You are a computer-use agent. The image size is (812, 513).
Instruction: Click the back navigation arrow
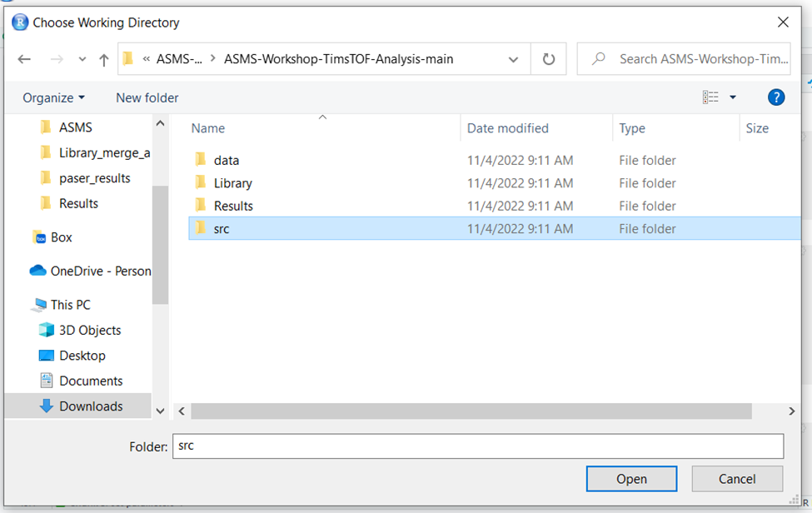24,58
